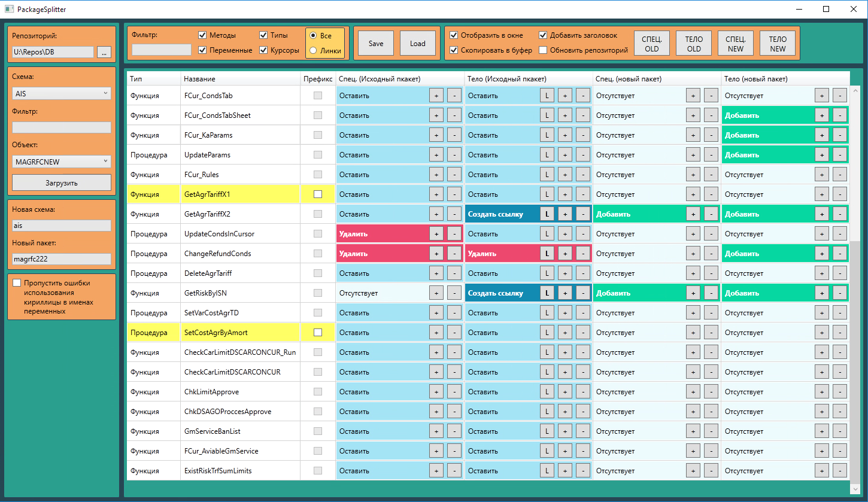The width and height of the screenshot is (868, 502).
Task: Toggle the Переменные checkbox
Action: coord(202,50)
